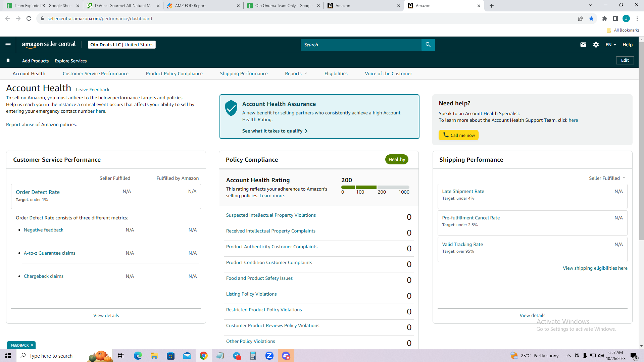Open the Pre-fulfillment Cancel Rate link

471,218
